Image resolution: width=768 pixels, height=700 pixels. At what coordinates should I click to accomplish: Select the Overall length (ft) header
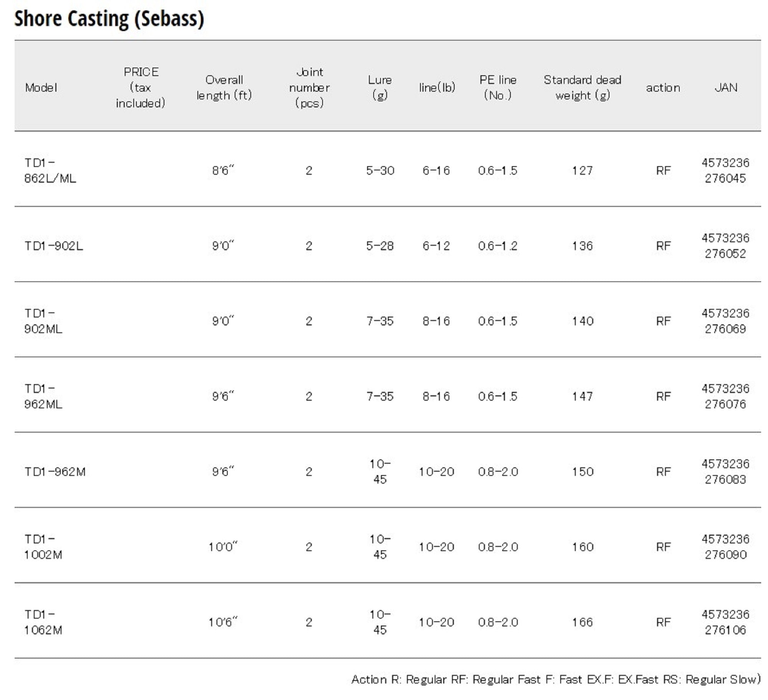pos(224,87)
